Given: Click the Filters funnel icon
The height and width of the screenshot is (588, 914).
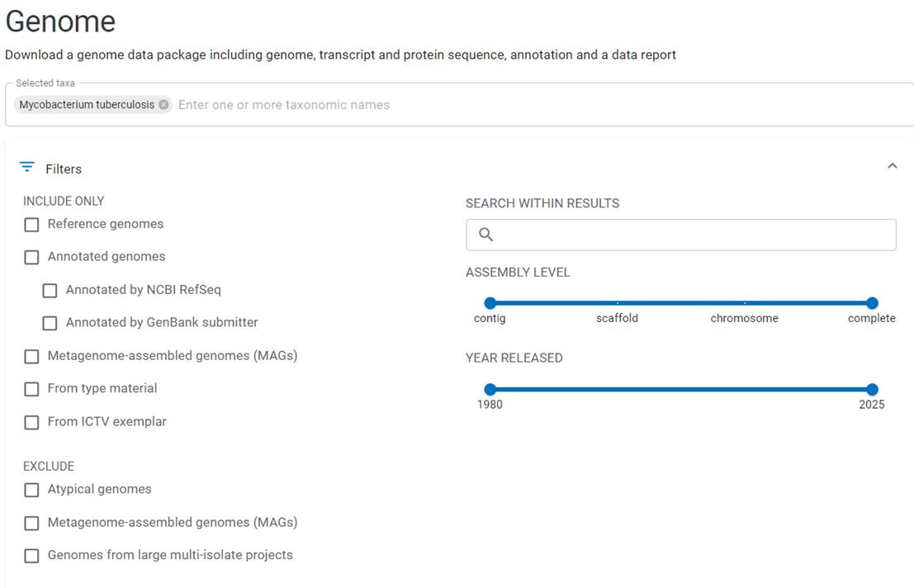Looking at the screenshot, I should click(27, 168).
